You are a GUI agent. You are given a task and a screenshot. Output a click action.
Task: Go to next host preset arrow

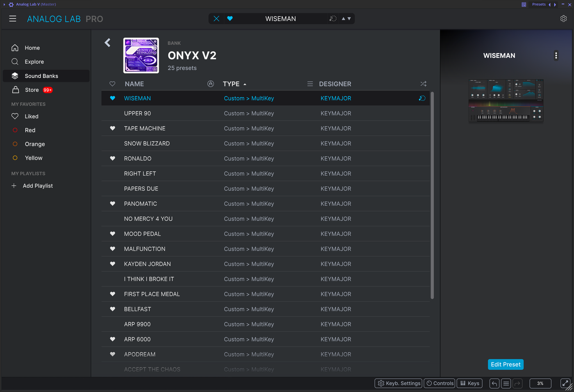[x=555, y=5]
